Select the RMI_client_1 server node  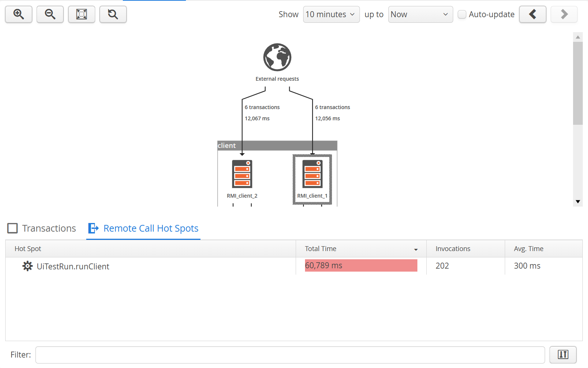click(x=312, y=174)
